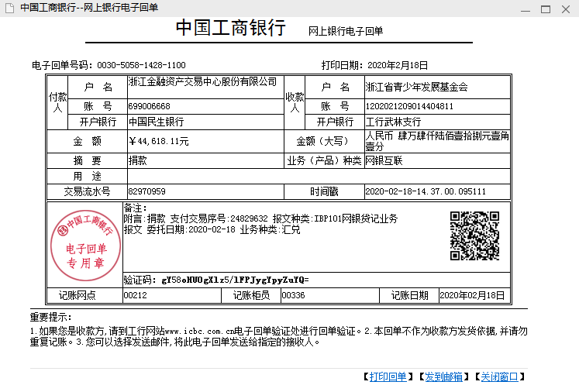
Task: Click the print date 2020年2月18日
Action: click(x=398, y=65)
